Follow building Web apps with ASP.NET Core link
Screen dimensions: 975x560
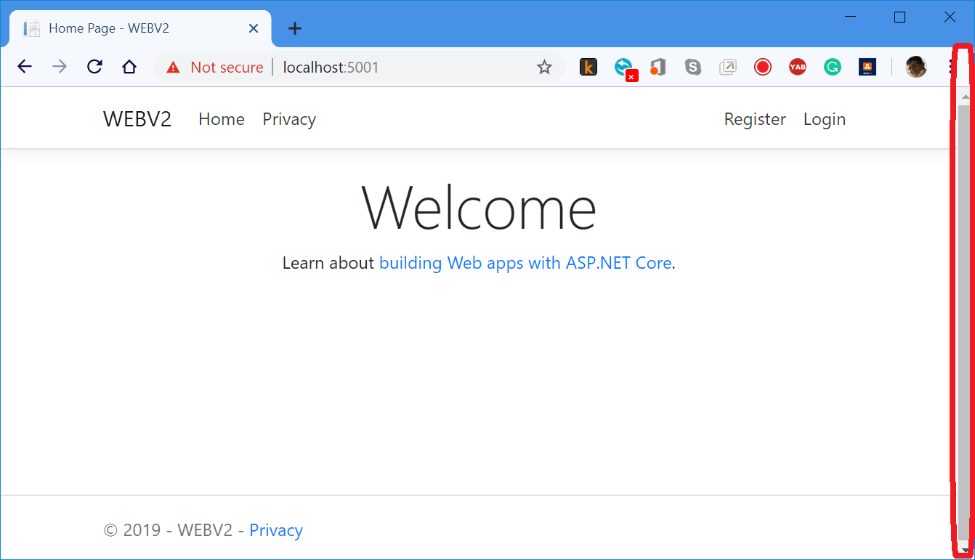[525, 263]
